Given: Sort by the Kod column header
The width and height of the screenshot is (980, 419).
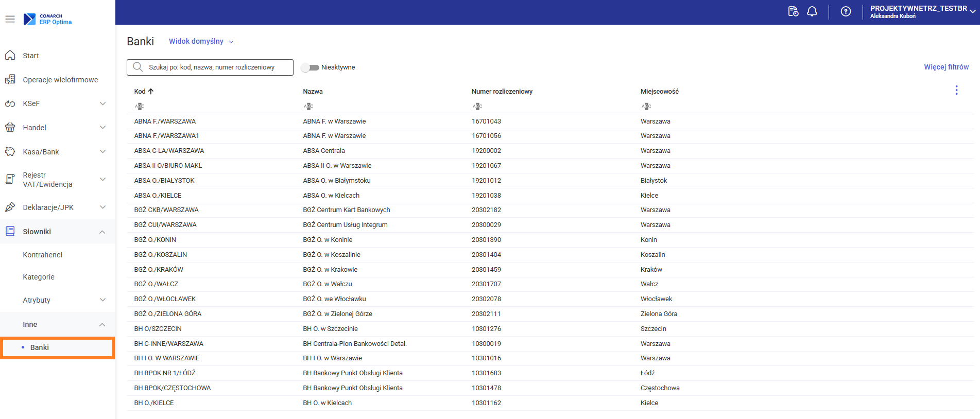Looking at the screenshot, I should 144,91.
